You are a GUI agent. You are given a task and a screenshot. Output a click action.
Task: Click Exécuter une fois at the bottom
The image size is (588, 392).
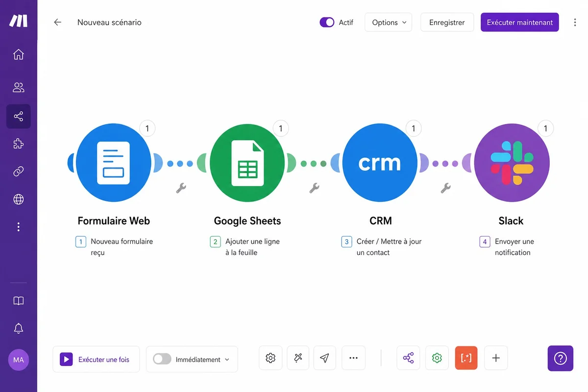click(96, 359)
